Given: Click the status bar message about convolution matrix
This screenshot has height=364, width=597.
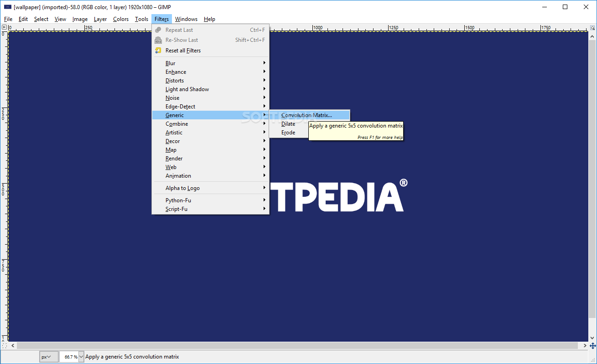Looking at the screenshot, I should pyautogui.click(x=132, y=357).
